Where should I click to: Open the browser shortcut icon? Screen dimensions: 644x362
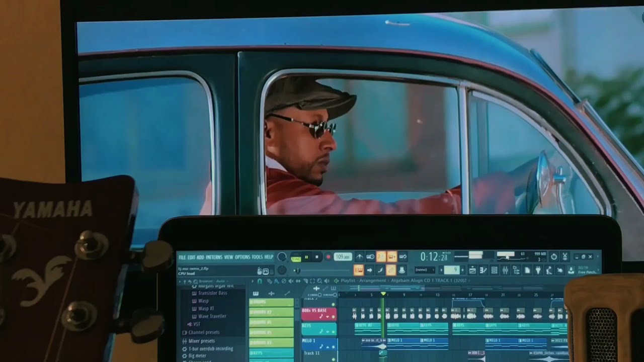tap(516, 270)
